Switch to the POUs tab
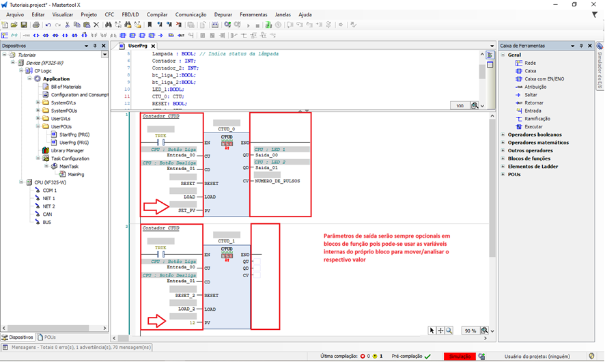Viewport: 605px width, 364px height. point(46,337)
